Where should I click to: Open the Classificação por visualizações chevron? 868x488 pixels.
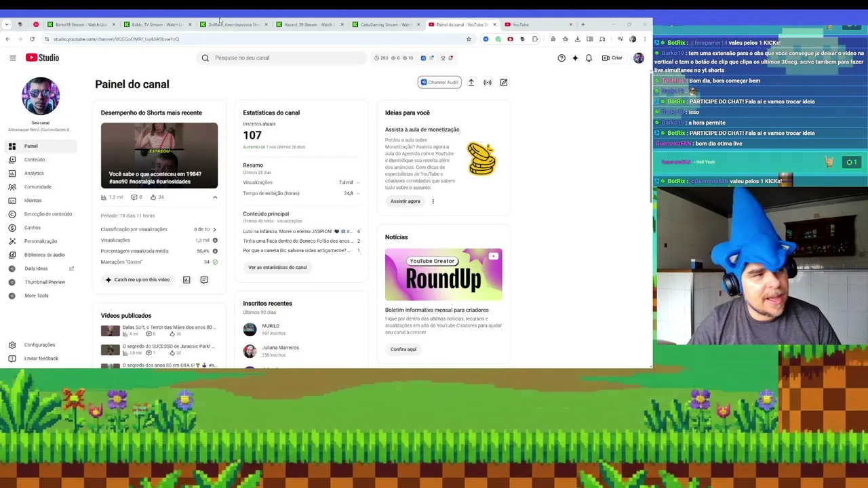point(215,230)
